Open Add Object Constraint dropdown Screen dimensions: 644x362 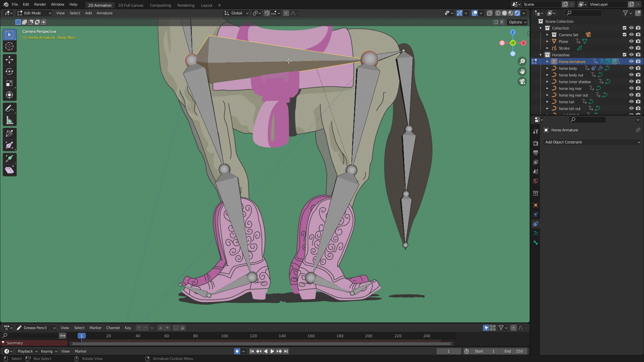tap(592, 142)
